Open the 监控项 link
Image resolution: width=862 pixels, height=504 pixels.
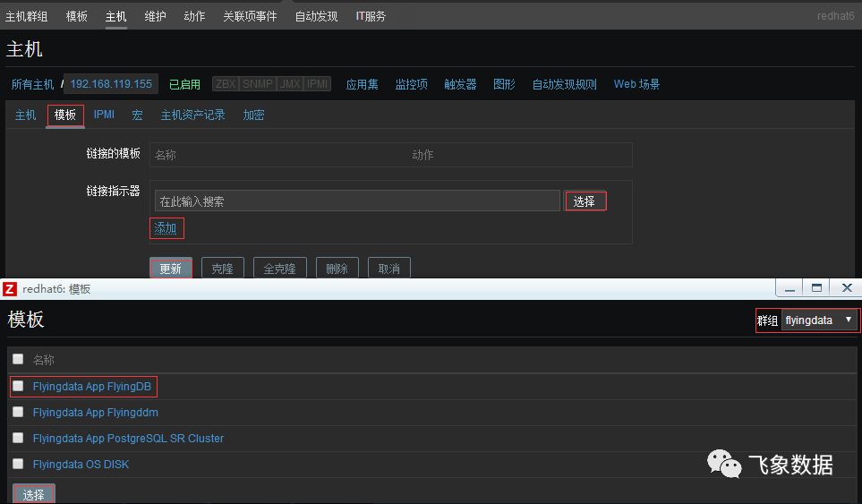(x=411, y=84)
